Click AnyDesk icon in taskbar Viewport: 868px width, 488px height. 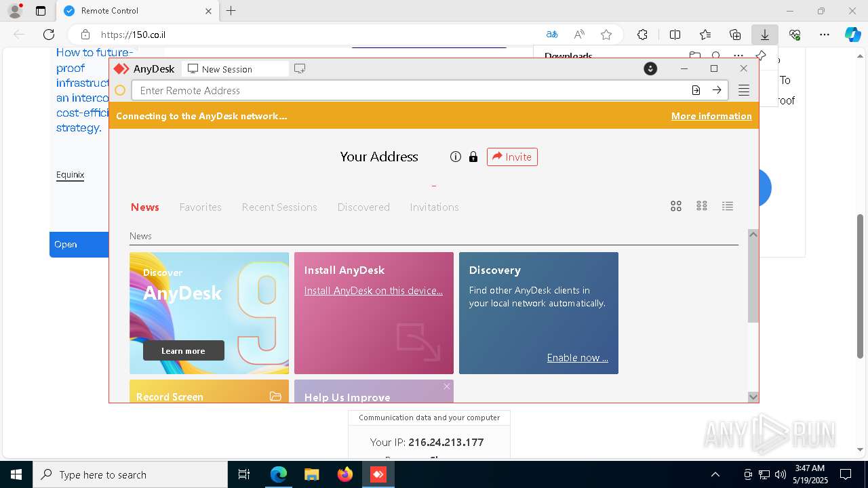coord(378,474)
